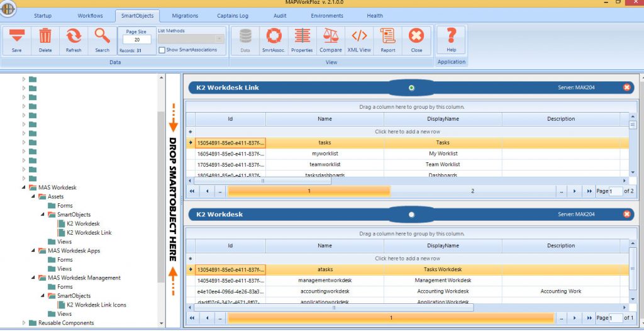This screenshot has width=644, height=331.
Task: Collapse the MAS Workdesk tree node
Action: pos(25,188)
